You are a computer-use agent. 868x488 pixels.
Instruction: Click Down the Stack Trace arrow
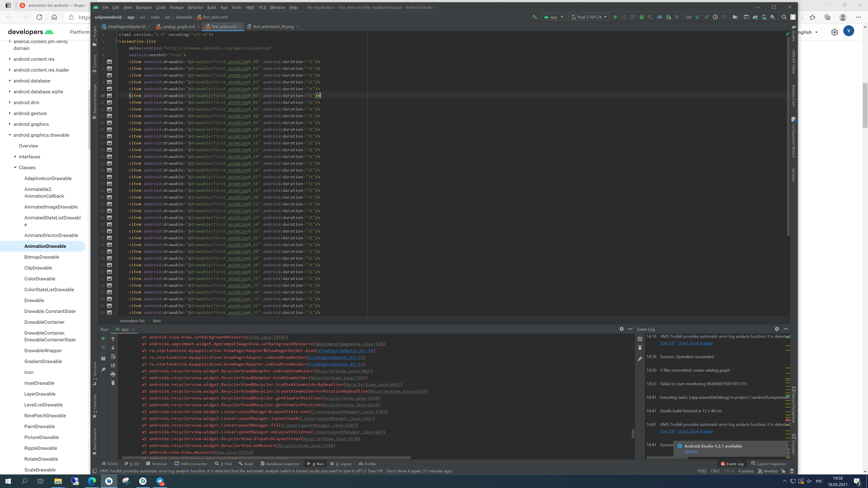click(x=113, y=347)
